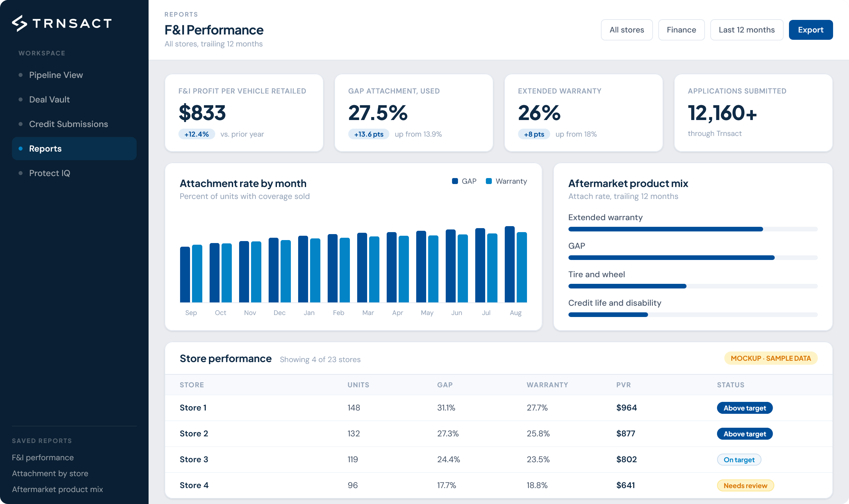
Task: Click the Extended warranty progress bar
Action: point(693,229)
